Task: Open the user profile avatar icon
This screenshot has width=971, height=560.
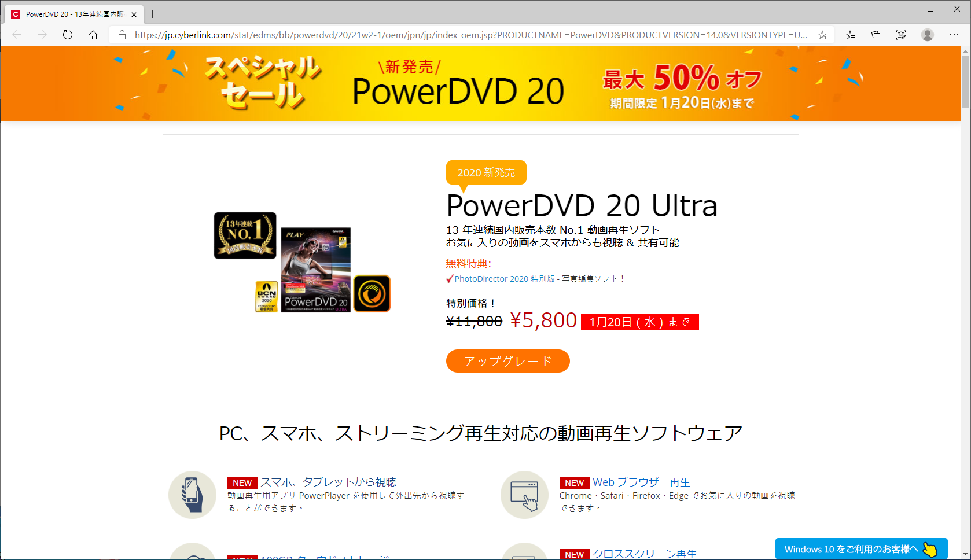Action: (928, 35)
